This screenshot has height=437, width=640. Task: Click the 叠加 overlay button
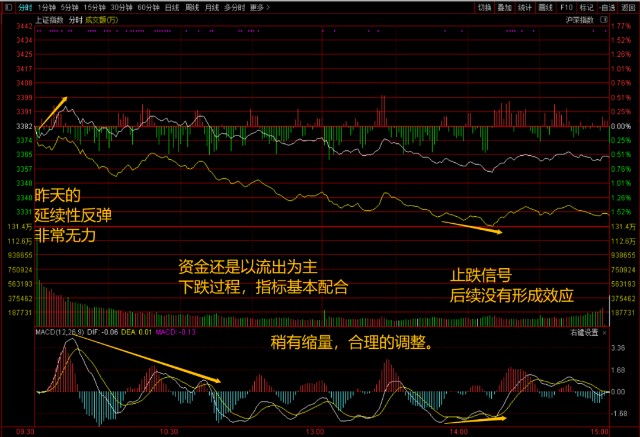(504, 7)
